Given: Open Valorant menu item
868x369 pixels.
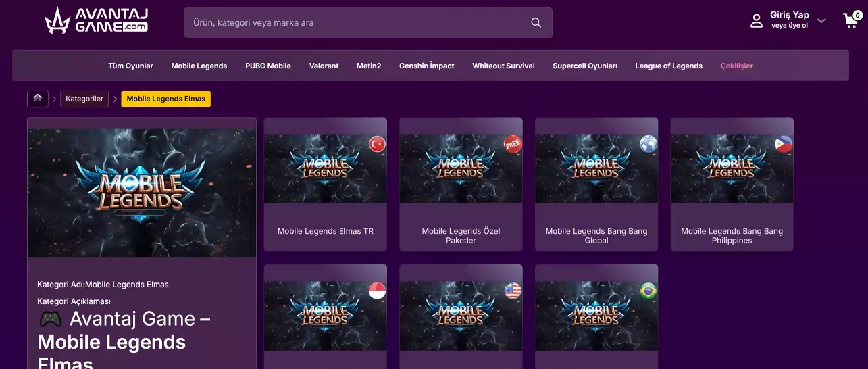Looking at the screenshot, I should (324, 66).
